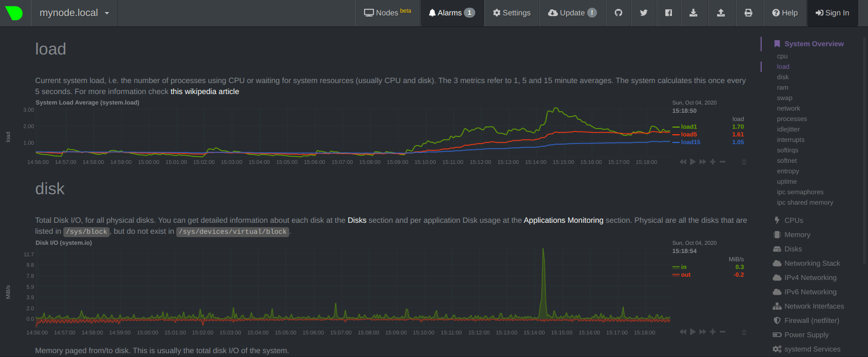Go to ipc shared memory in the sidebar
Image resolution: width=868 pixels, height=357 pixels.
805,202
